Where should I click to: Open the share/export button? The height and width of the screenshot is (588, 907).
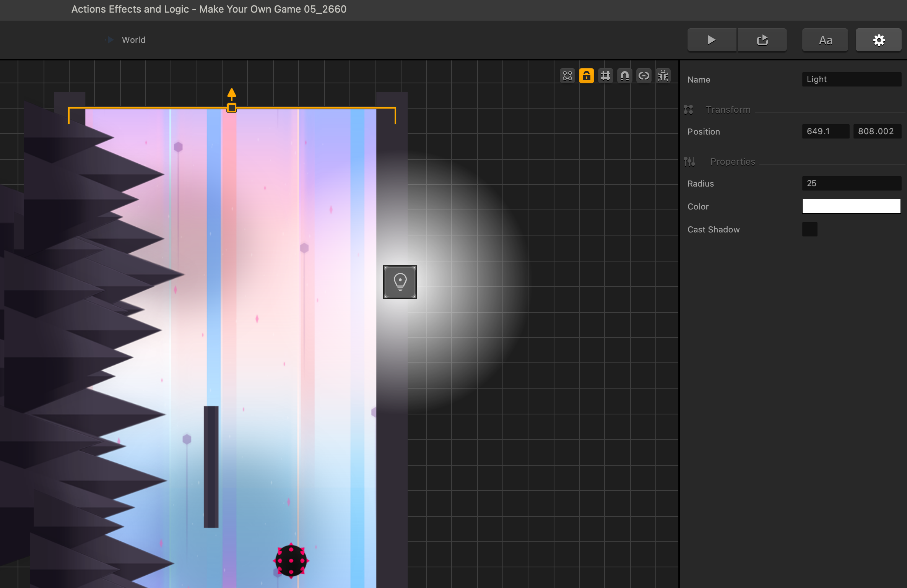tap(762, 40)
